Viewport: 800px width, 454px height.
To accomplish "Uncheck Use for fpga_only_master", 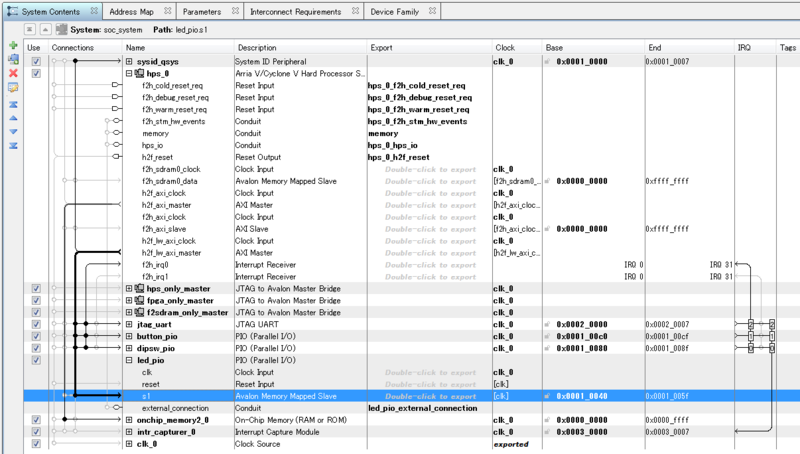I will 36,300.
